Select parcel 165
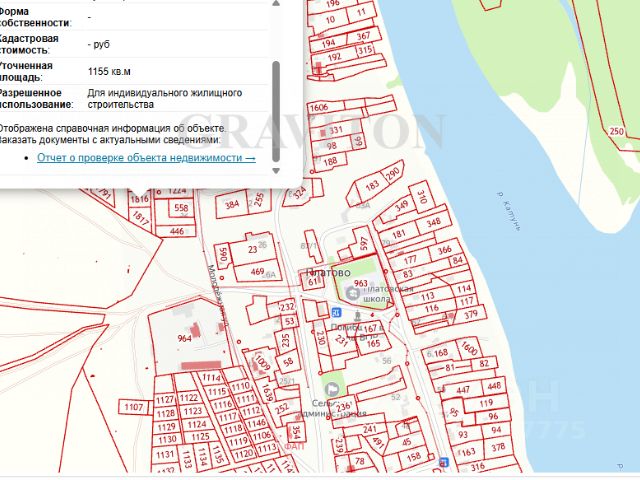Screen dimensions: 640x480 click(373, 343)
